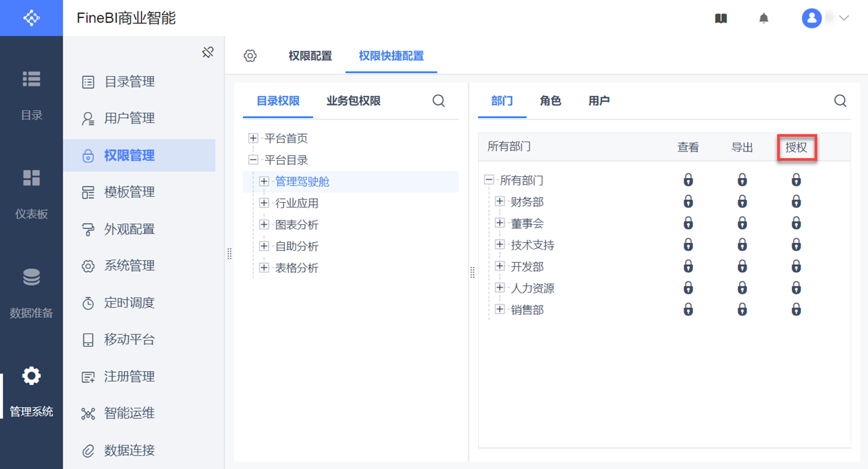Search the directory permissions tree
The image size is (868, 469).
click(x=439, y=101)
